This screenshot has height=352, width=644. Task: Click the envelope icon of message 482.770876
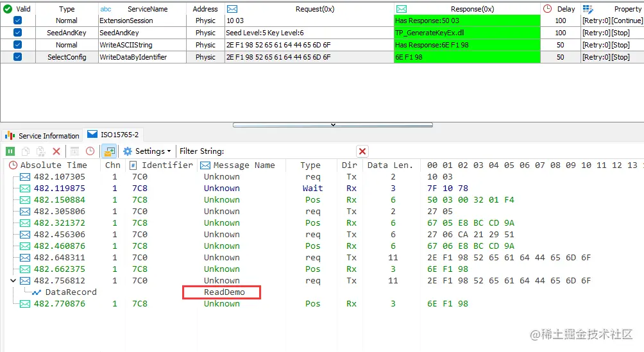click(x=25, y=304)
